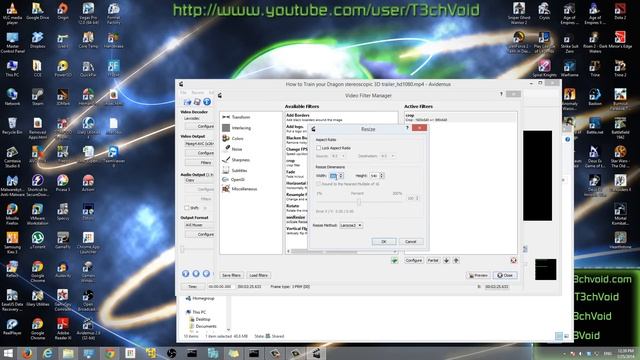Click the Height input field
640x360 pixels.
pyautogui.click(x=374, y=176)
